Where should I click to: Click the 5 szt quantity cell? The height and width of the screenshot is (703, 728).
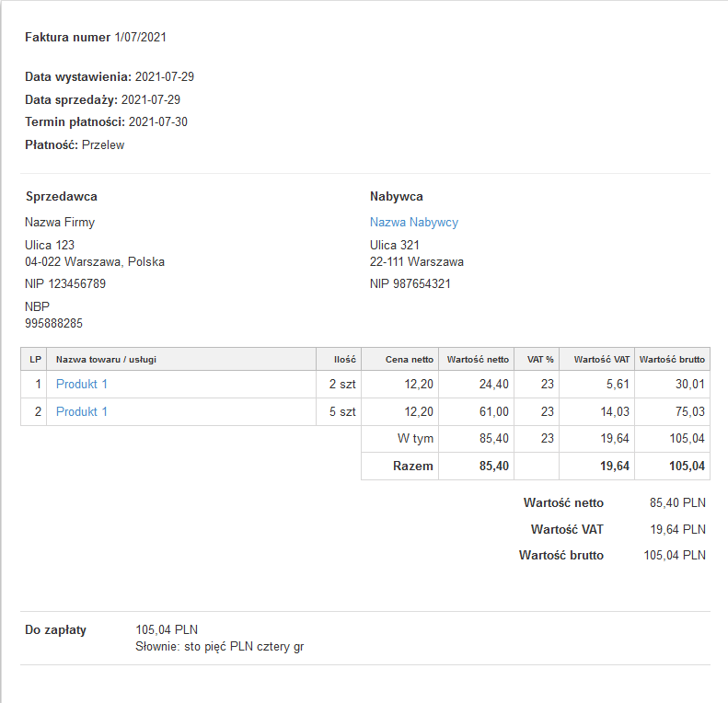tap(342, 412)
